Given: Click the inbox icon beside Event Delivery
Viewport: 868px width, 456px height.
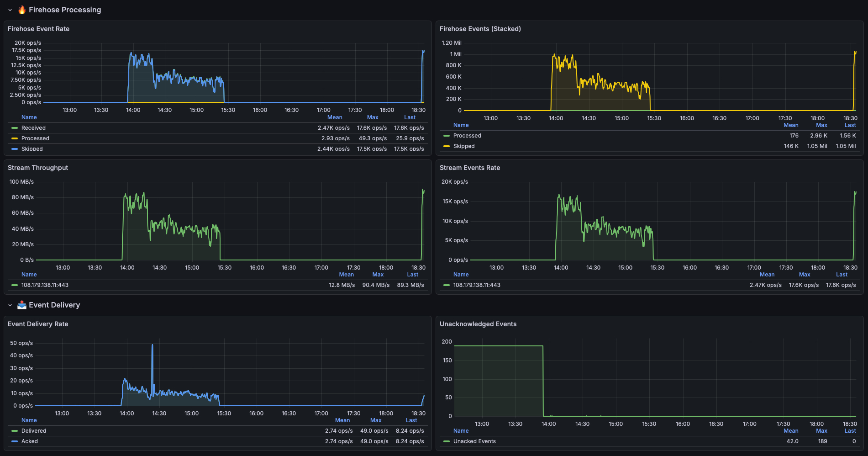Looking at the screenshot, I should [x=22, y=305].
